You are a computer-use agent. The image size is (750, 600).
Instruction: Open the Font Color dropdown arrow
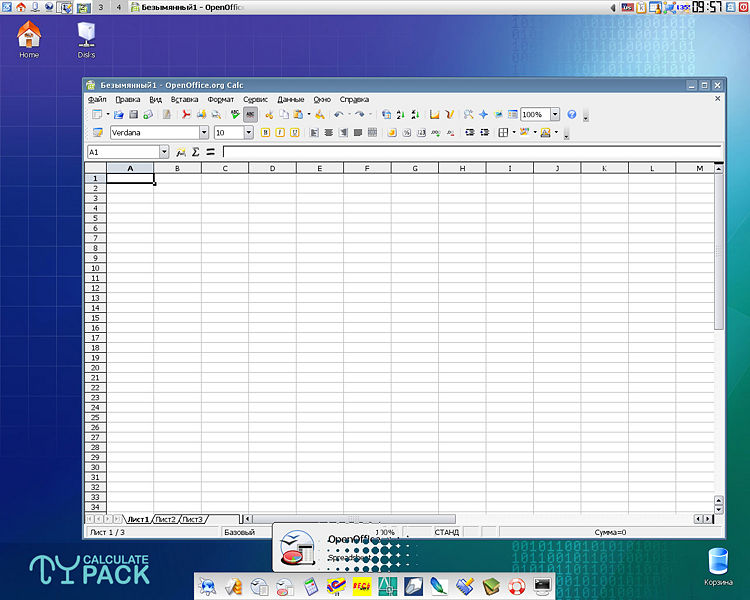pos(556,133)
